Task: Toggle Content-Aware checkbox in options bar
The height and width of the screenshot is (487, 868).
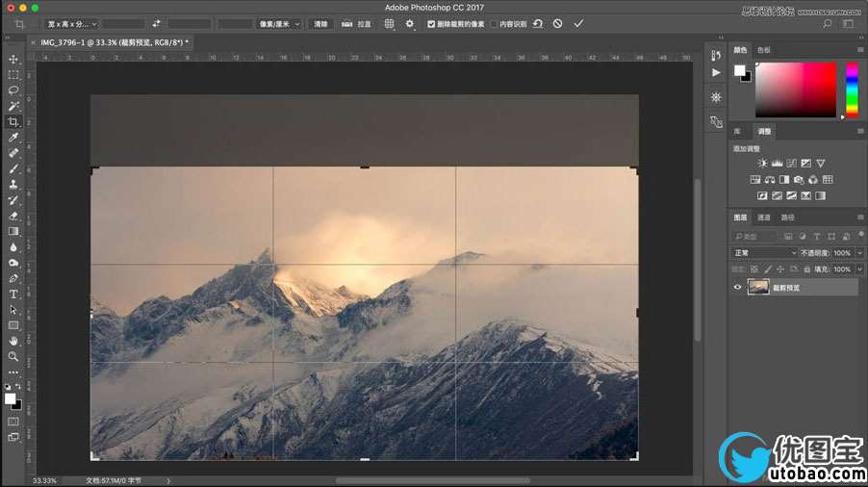Action: tap(495, 24)
